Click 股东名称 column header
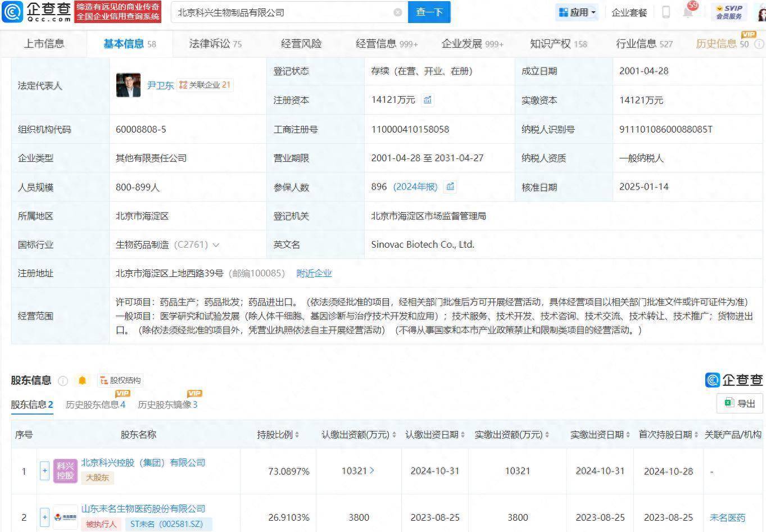The height and width of the screenshot is (532, 766). tap(138, 434)
